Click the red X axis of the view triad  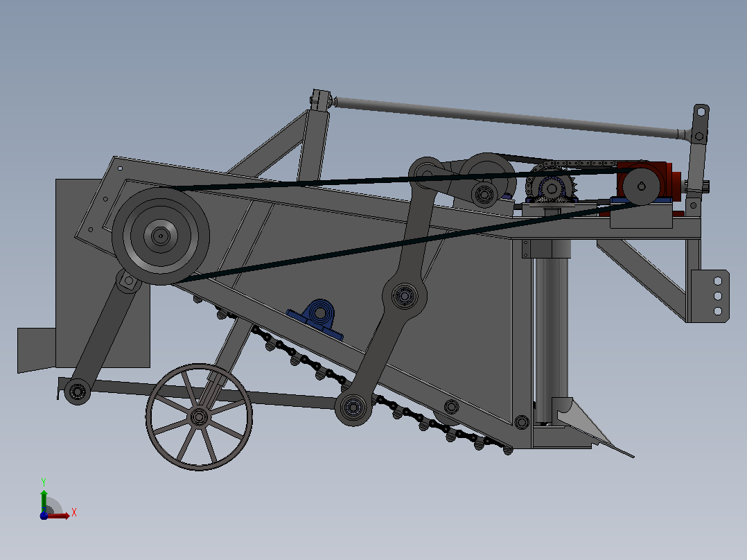(x=58, y=516)
